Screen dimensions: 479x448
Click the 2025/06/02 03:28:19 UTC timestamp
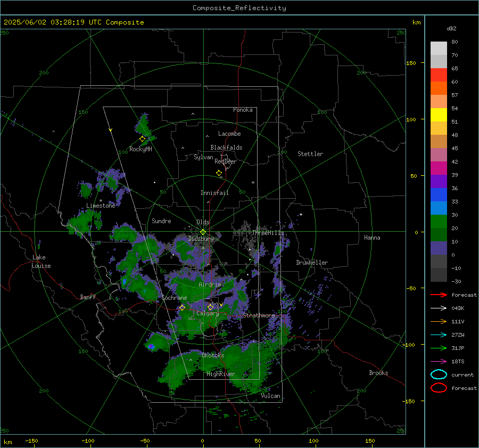(x=53, y=22)
